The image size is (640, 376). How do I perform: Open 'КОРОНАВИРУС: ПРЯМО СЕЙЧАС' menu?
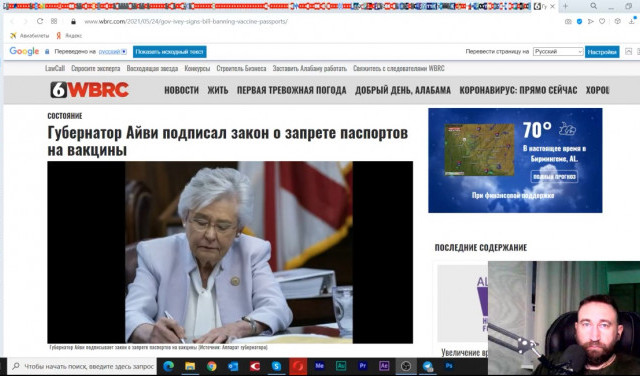518,90
